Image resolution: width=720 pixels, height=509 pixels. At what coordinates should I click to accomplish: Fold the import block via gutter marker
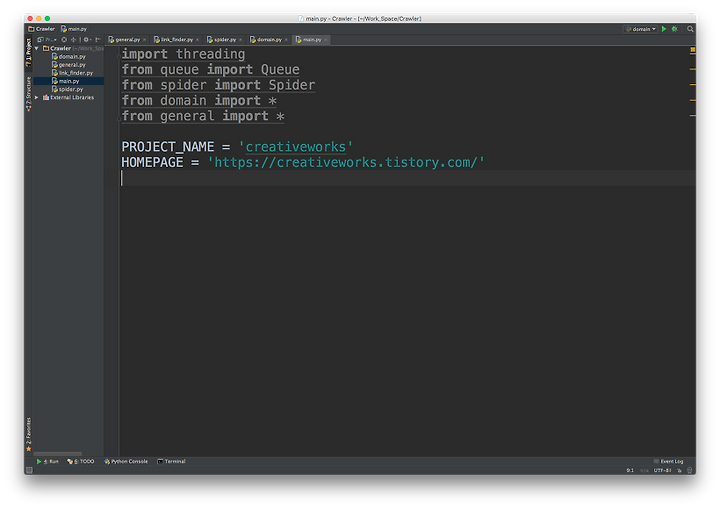click(119, 55)
